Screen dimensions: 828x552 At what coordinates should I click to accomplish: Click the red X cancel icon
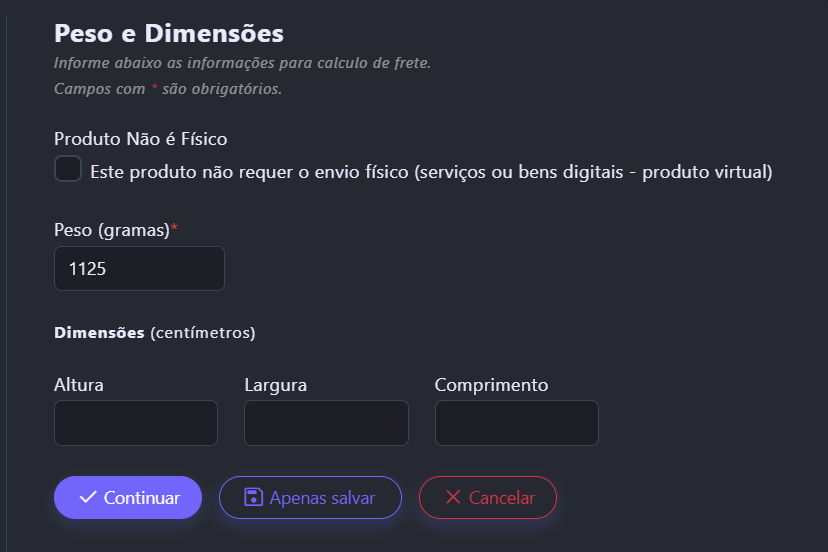pyautogui.click(x=453, y=498)
